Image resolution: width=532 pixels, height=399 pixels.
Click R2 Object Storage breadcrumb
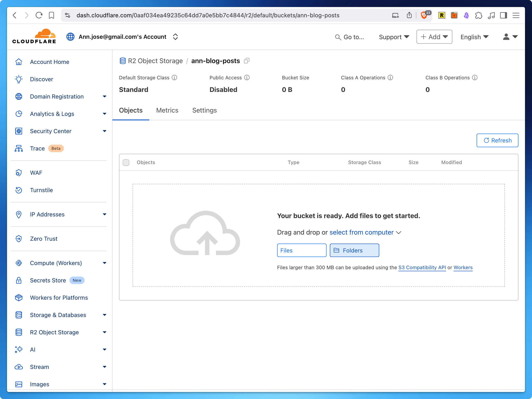155,61
